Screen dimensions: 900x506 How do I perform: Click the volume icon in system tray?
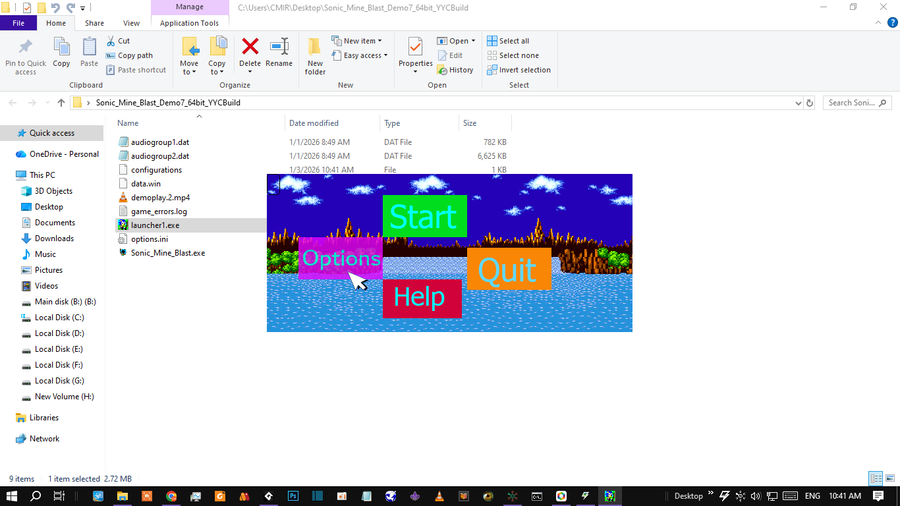[756, 496]
